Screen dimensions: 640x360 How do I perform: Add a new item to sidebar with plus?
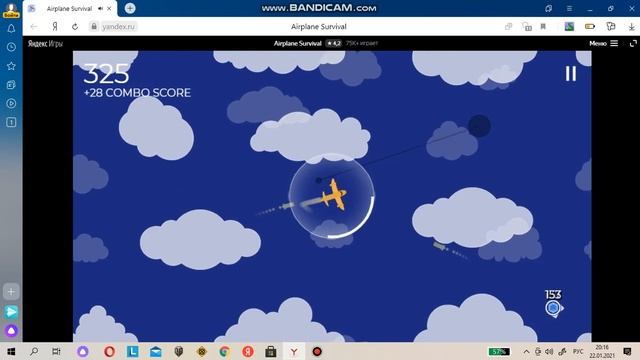point(11,291)
